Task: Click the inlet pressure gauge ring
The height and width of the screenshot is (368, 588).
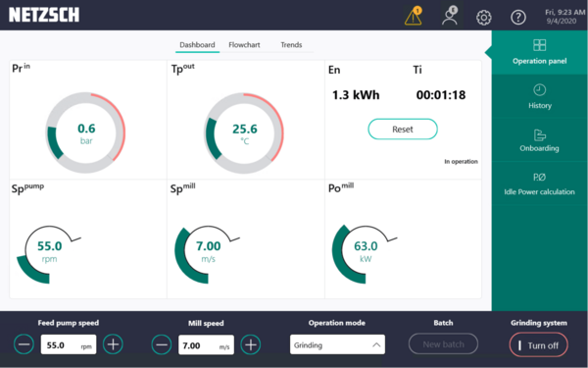Action: [85, 132]
